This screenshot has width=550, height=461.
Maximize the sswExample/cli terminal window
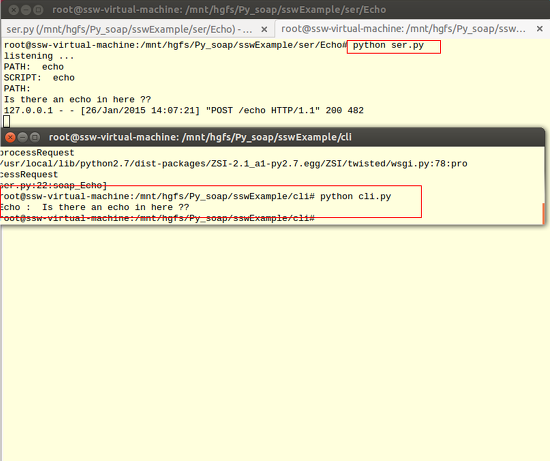(x=35, y=137)
